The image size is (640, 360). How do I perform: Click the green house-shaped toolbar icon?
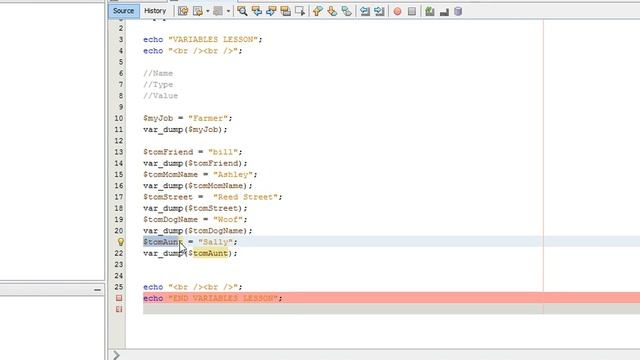(x=429, y=11)
